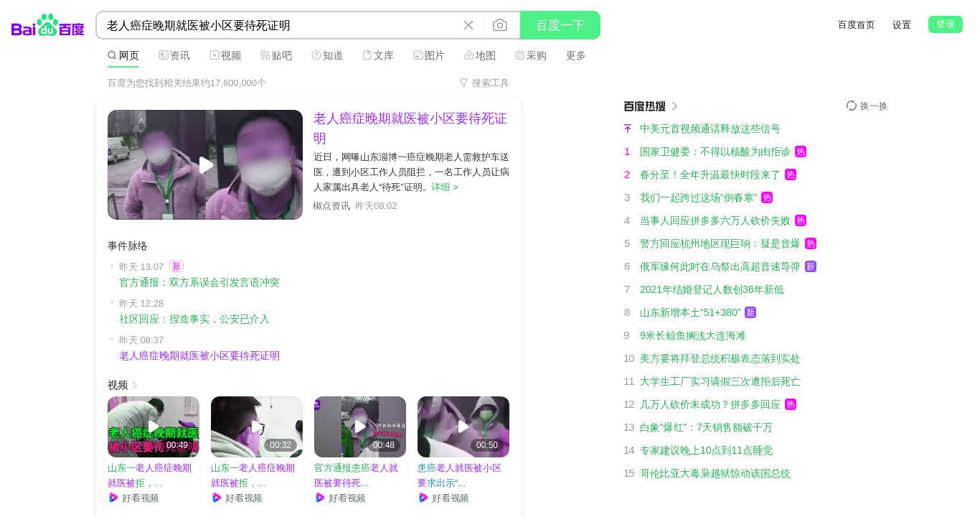This screenshot has width=980, height=517.
Task: Go to 百度首页 link
Action: click(x=857, y=24)
